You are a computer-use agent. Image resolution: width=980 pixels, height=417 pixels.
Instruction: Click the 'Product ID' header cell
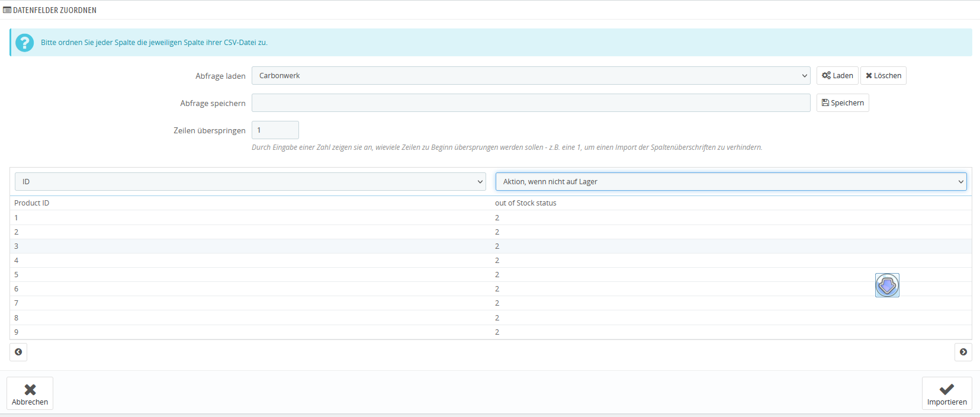click(250, 203)
